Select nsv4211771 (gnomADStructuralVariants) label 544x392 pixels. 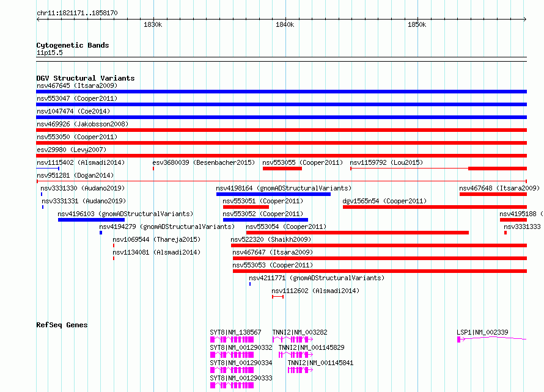click(317, 278)
